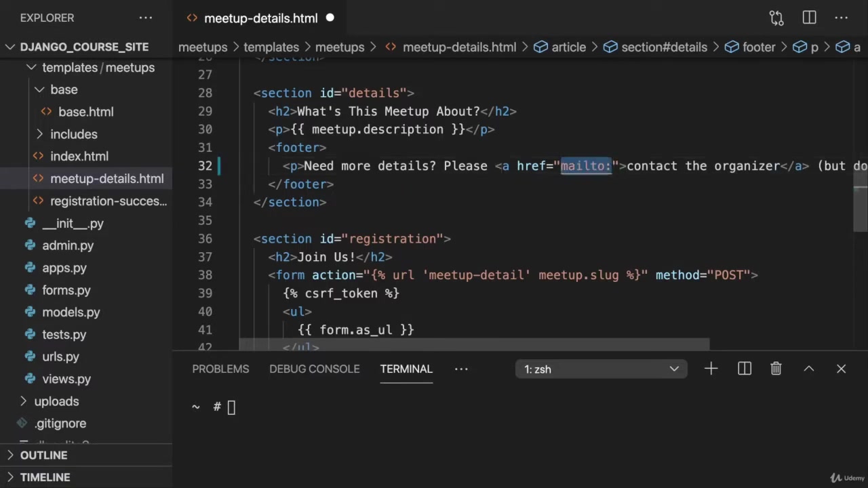
Task: Collapse the DJANGO_COURSE_SITE root folder
Action: click(11, 47)
